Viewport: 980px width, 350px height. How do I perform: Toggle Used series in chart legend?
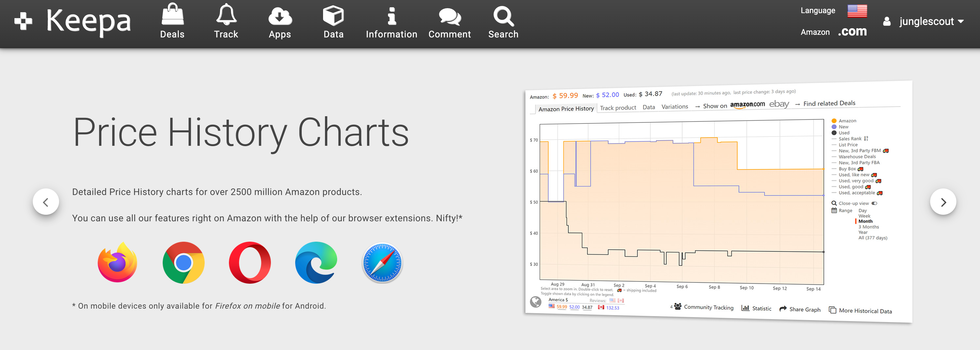pyautogui.click(x=840, y=133)
